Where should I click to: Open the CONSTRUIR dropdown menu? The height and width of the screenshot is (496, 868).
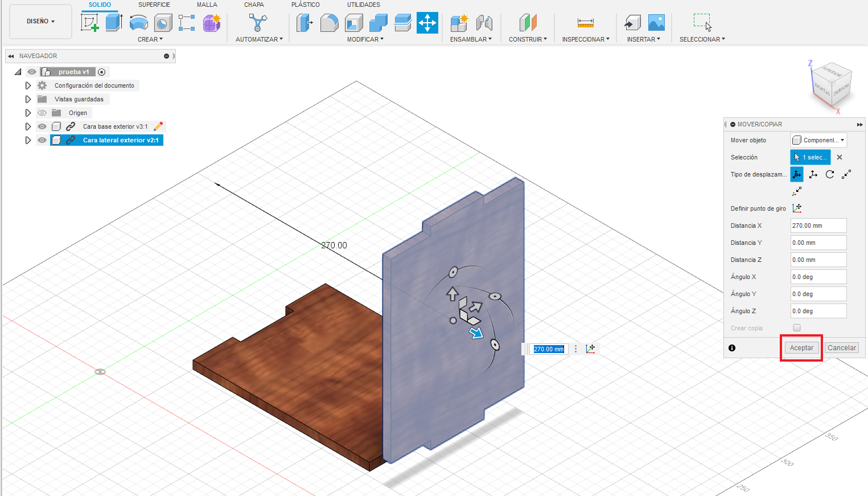click(x=528, y=39)
